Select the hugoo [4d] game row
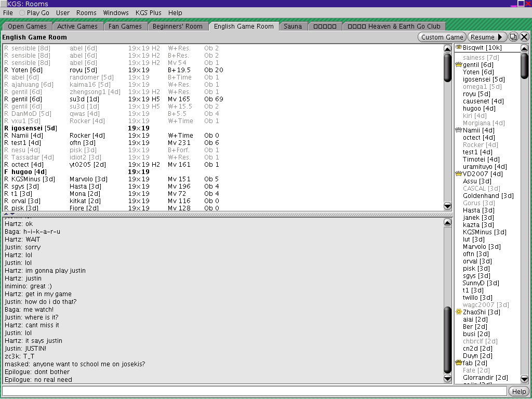This screenshot has width=532, height=399. pyautogui.click(x=104, y=172)
